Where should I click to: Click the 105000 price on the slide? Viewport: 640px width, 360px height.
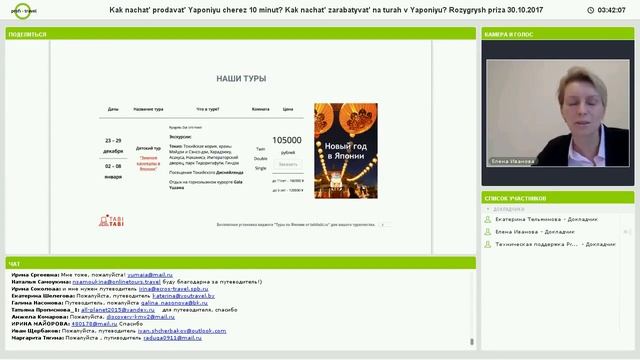287,140
